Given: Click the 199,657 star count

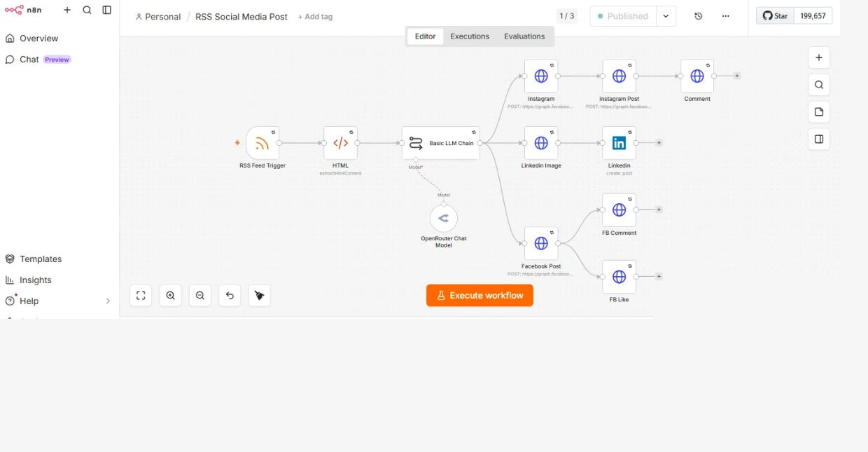Looking at the screenshot, I should 813,15.
